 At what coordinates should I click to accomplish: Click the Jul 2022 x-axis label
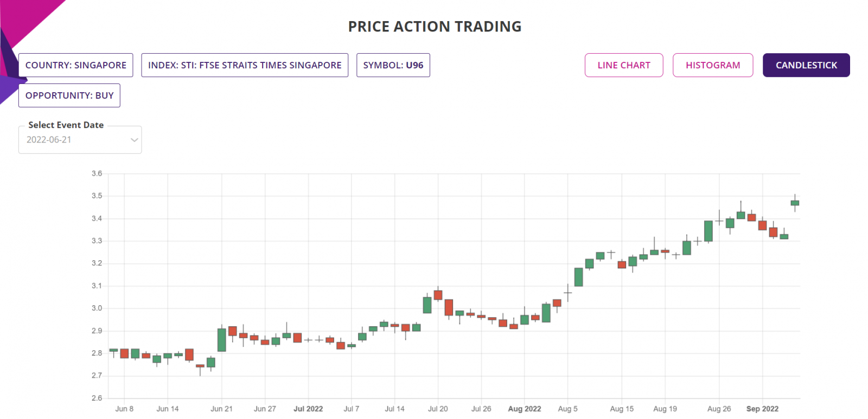pyautogui.click(x=308, y=409)
